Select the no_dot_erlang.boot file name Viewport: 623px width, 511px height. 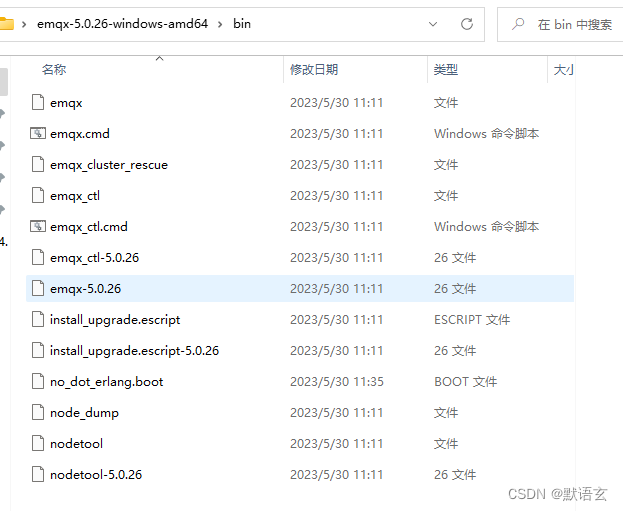[x=106, y=382]
